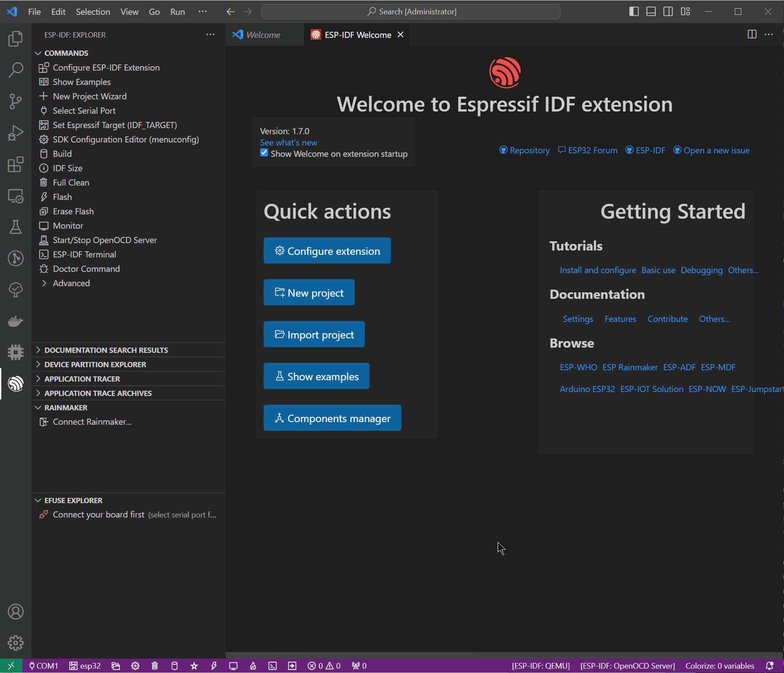Click the lightning Flash icon in status bar
Image resolution: width=784 pixels, height=673 pixels.
point(214,666)
